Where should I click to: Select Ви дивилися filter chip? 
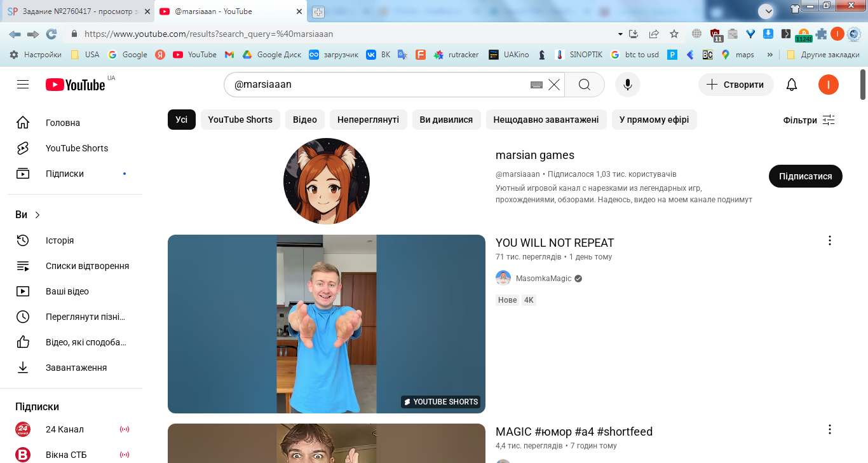pos(446,120)
